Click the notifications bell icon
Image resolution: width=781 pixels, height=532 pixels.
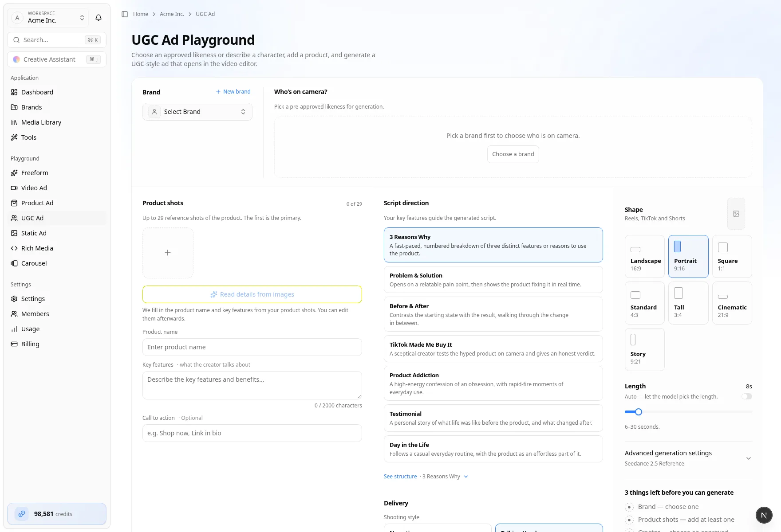click(x=99, y=18)
